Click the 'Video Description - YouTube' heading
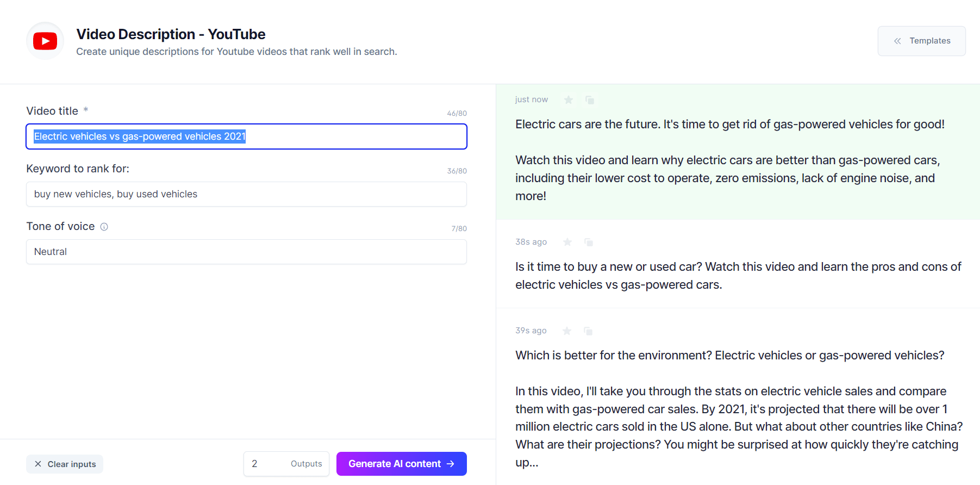980x485 pixels. point(171,34)
